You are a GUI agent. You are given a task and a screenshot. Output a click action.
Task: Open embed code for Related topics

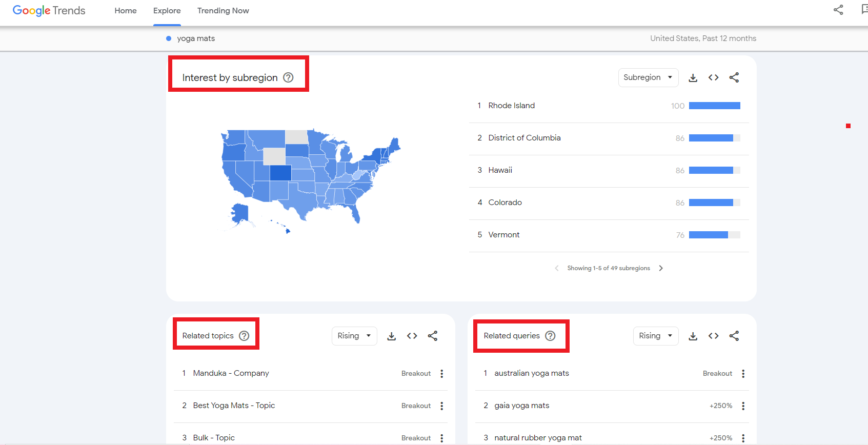coord(412,336)
